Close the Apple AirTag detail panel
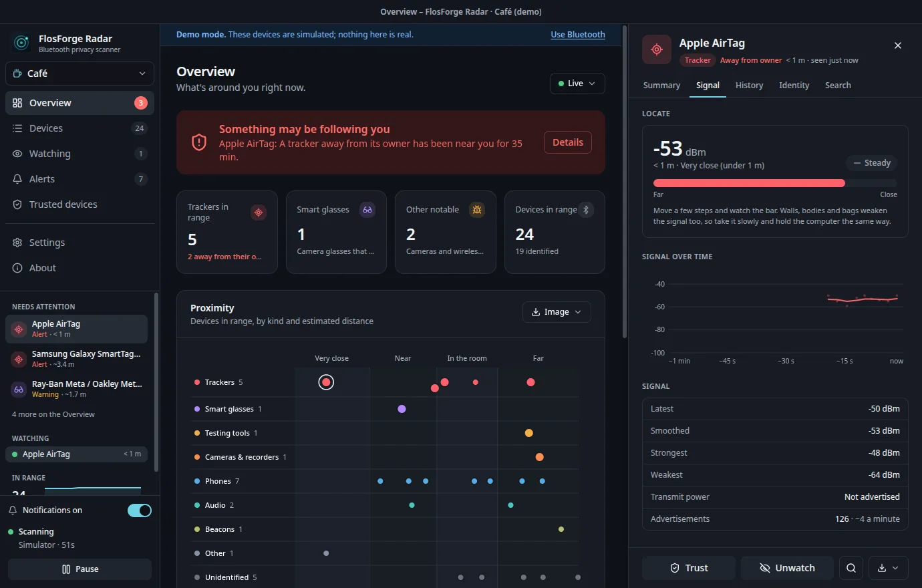The image size is (922, 588). (898, 45)
